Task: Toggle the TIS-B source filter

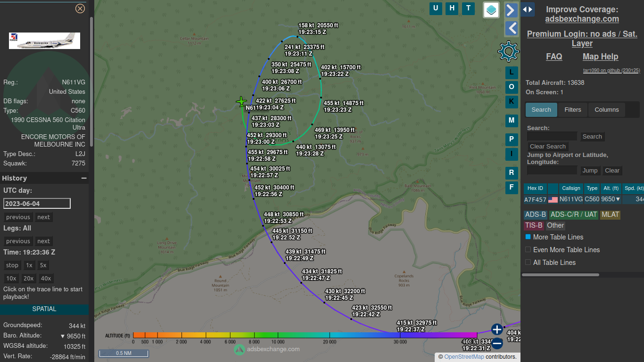Action: click(x=534, y=225)
